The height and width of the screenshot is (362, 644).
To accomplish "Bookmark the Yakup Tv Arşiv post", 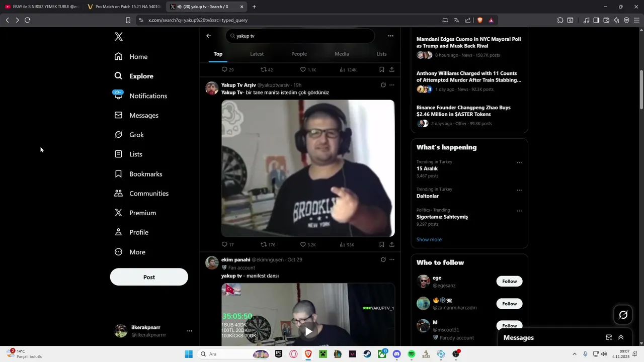I will (x=382, y=245).
